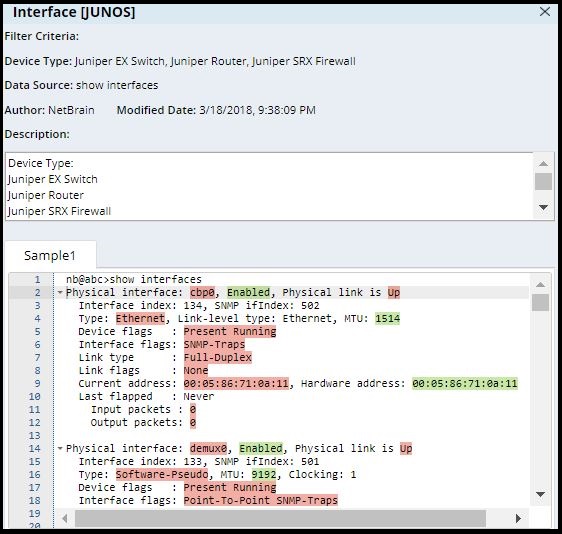
Task: Click sample pane scroll up arrow
Action: 540,285
